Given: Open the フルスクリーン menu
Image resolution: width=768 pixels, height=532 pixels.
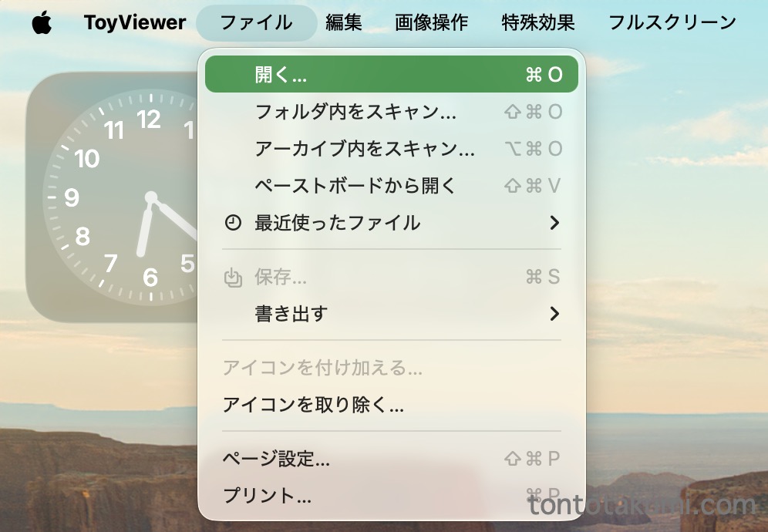Looking at the screenshot, I should click(x=672, y=23).
